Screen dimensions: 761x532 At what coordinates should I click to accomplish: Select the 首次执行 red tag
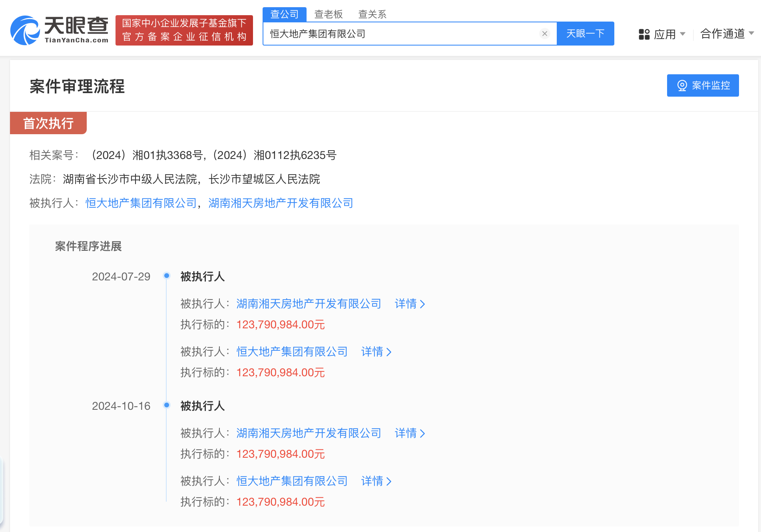[48, 123]
